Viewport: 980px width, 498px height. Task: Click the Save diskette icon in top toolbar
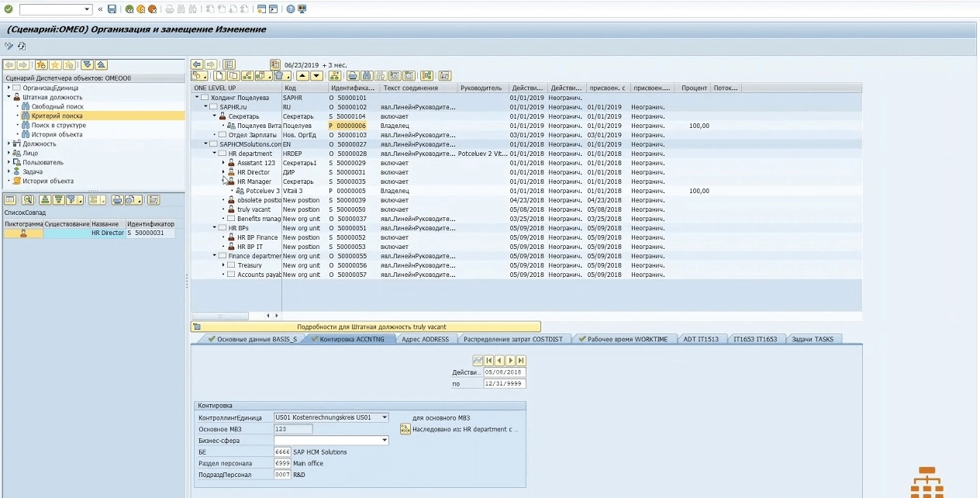point(112,9)
